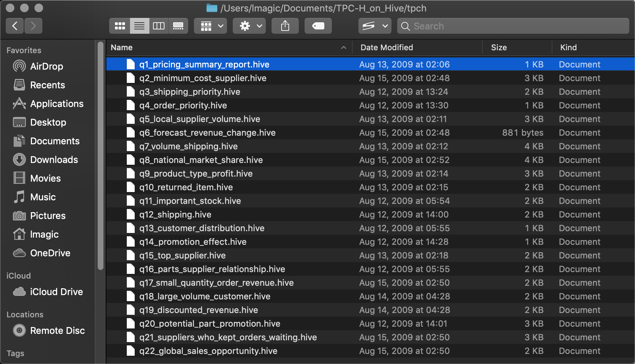Select q4_order_priority.hive
635x364 pixels.
[x=370, y=105]
